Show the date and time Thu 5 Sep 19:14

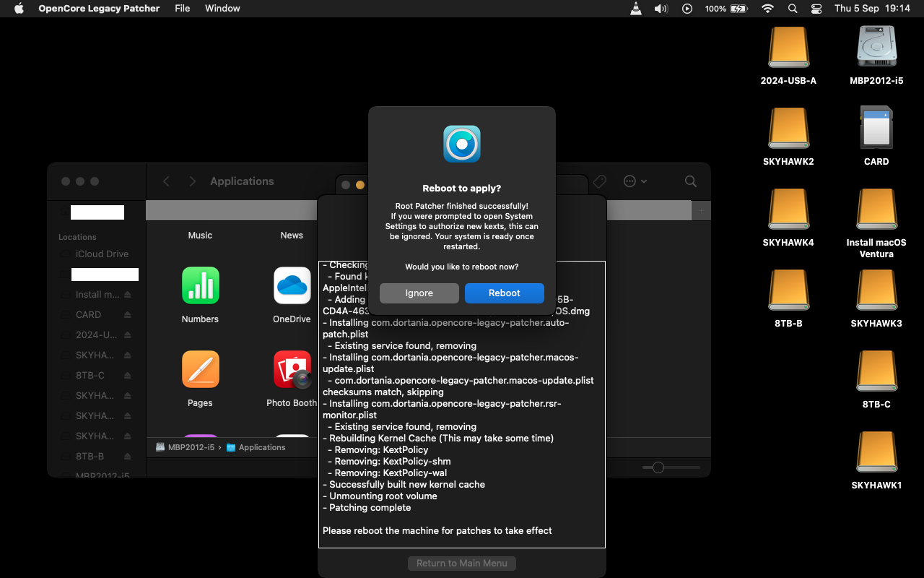click(x=872, y=9)
